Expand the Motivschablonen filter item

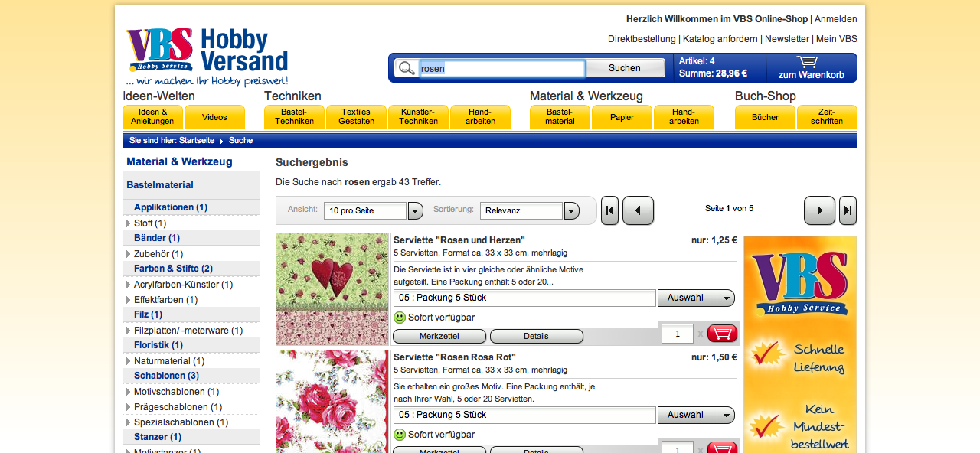tap(129, 392)
